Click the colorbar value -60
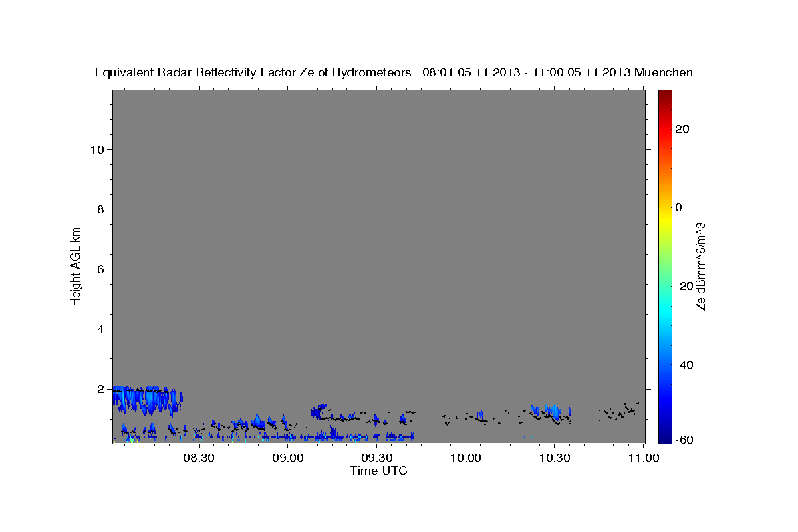This screenshot has height=532, width=798. (684, 440)
